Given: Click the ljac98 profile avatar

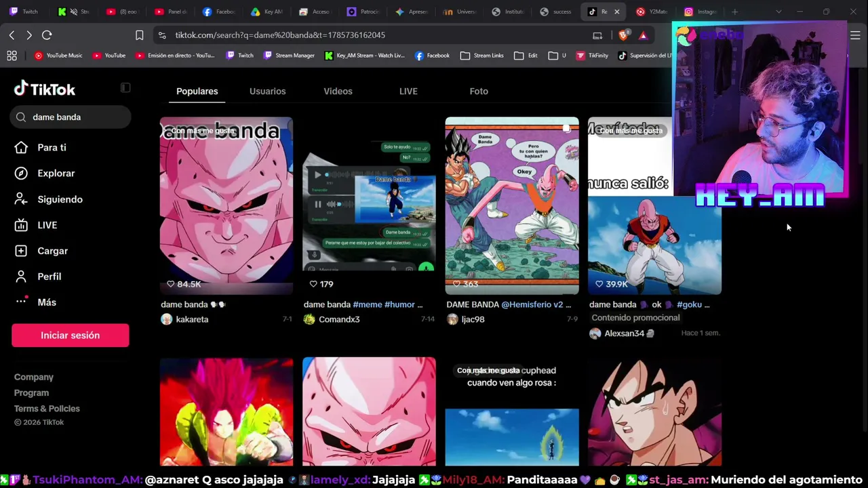Looking at the screenshot, I should [452, 319].
